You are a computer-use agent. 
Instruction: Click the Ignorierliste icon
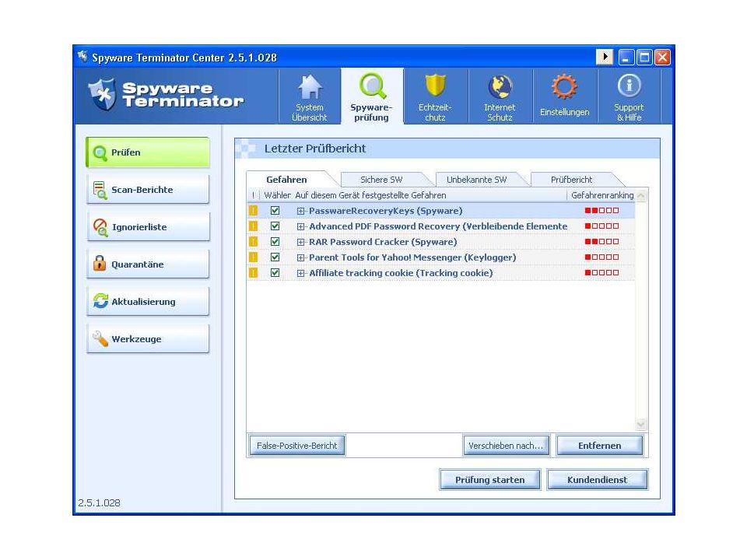tap(100, 227)
